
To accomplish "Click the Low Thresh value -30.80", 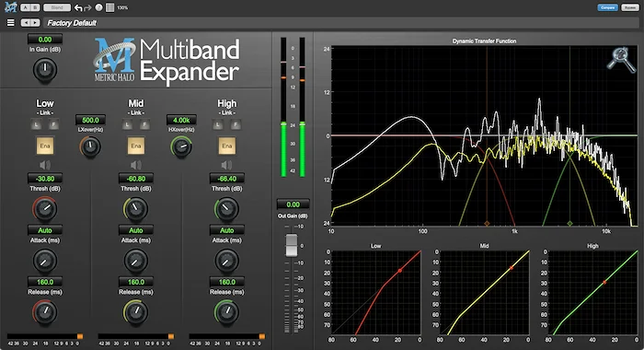I will coord(45,179).
